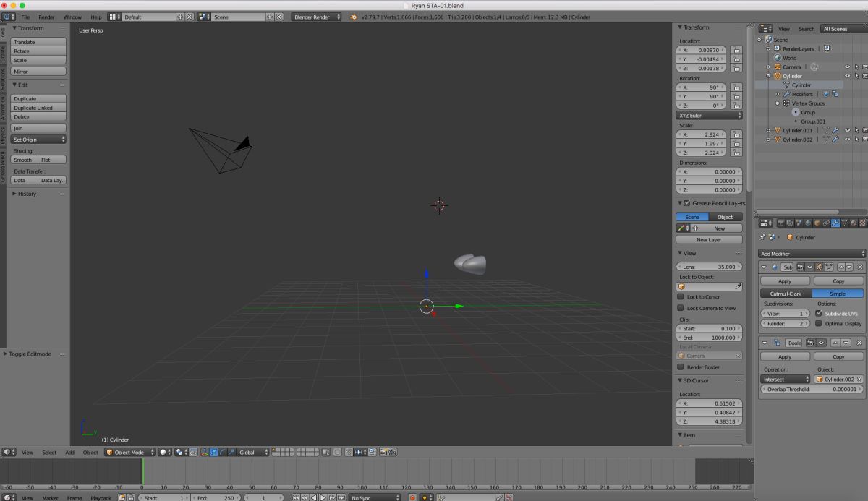Toggle Lock to Cursor checkbox

[680, 296]
